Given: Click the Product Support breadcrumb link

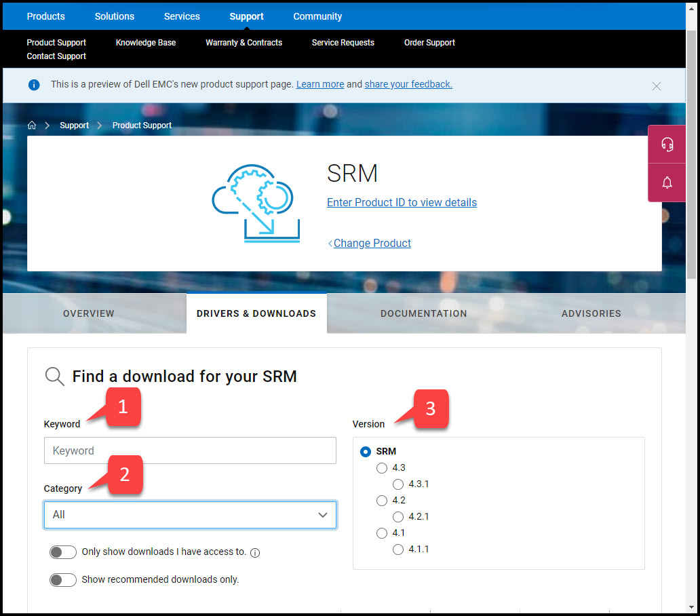Looking at the screenshot, I should [x=142, y=126].
